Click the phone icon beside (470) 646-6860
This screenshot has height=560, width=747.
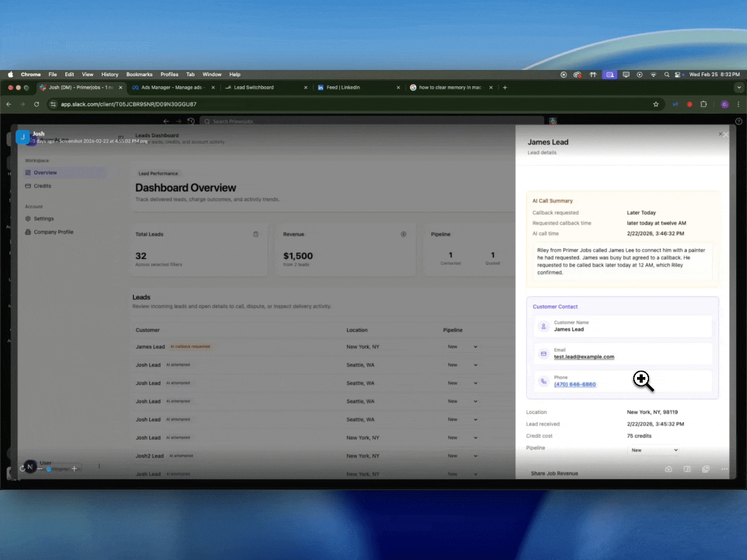point(544,381)
